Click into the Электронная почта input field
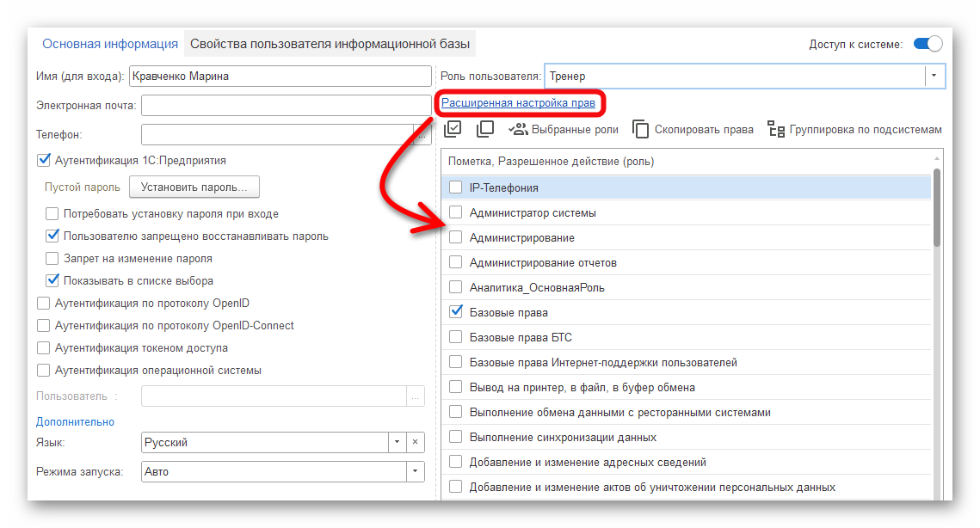The width and height of the screenshot is (980, 528). click(x=285, y=105)
